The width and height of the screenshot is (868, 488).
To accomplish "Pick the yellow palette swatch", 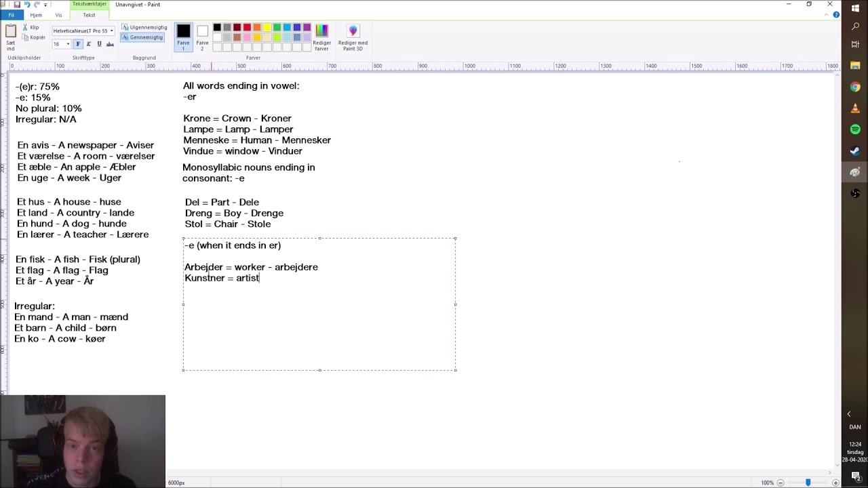I will pos(267,28).
